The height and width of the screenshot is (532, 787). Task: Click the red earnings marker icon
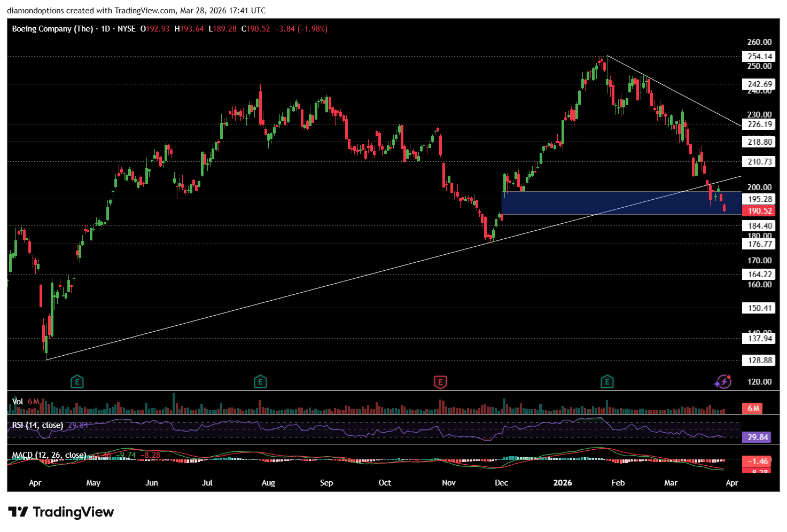440,382
